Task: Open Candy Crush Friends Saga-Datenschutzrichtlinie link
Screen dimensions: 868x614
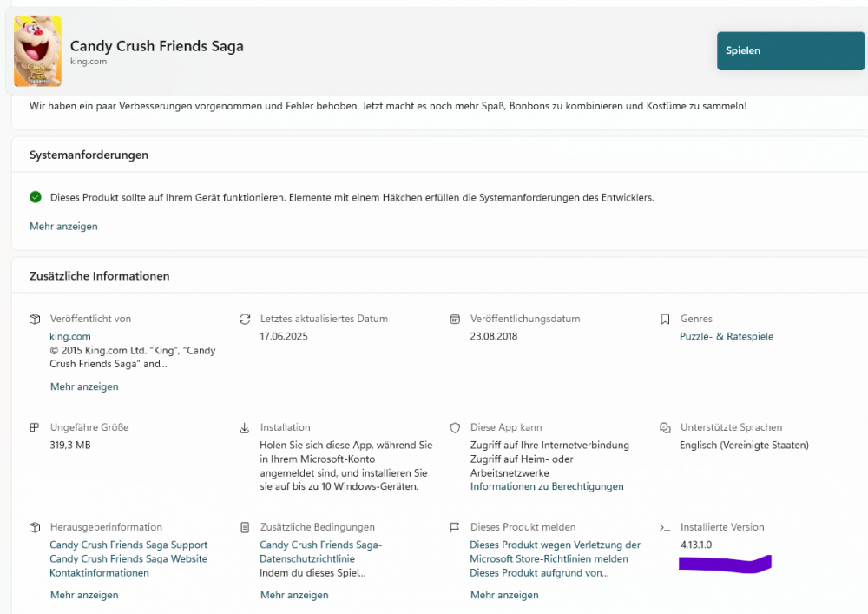Action: (320, 552)
